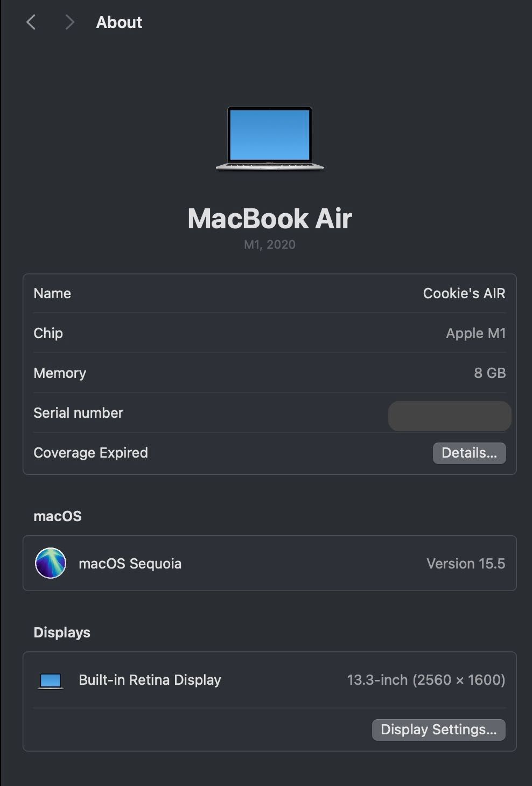This screenshot has height=786, width=532.
Task: Click the macOS Sequoia name text
Action: point(130,564)
